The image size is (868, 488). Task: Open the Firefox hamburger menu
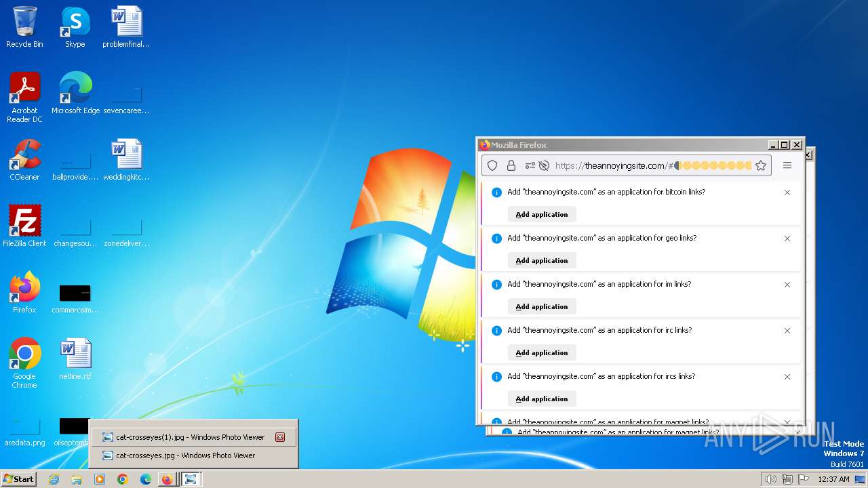click(x=787, y=165)
